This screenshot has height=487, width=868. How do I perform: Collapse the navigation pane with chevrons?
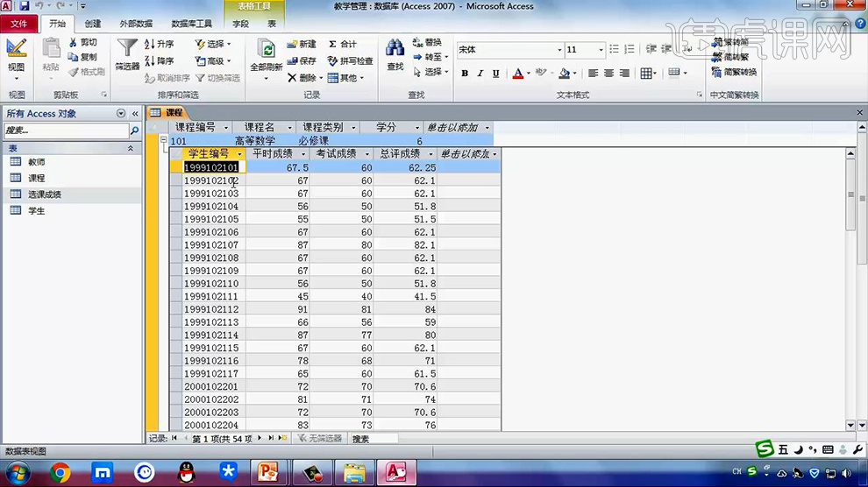pos(135,113)
